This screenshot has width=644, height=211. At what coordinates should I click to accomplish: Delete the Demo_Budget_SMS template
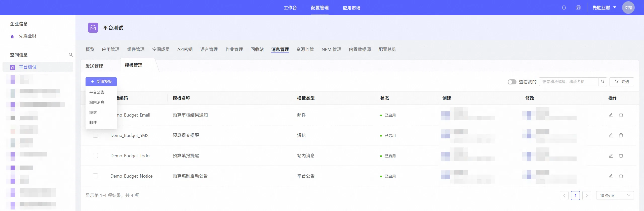click(621, 135)
